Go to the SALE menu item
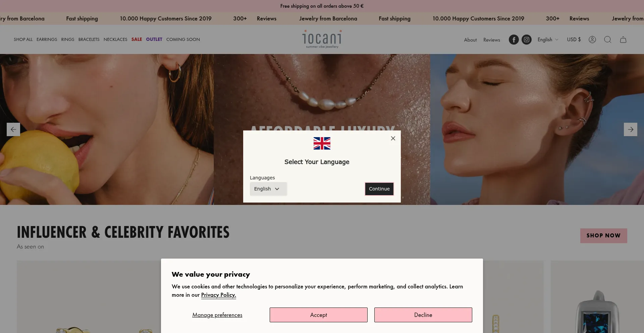644x333 pixels. 137,40
